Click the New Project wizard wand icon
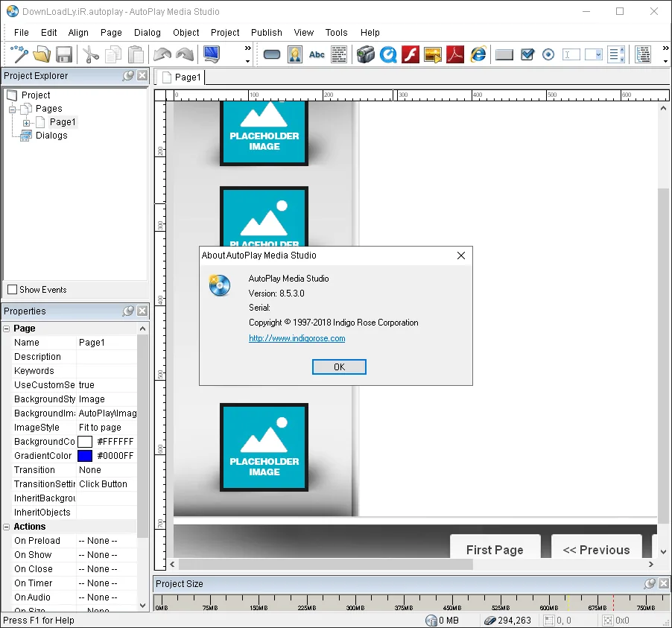This screenshot has width=672, height=628. pos(19,54)
